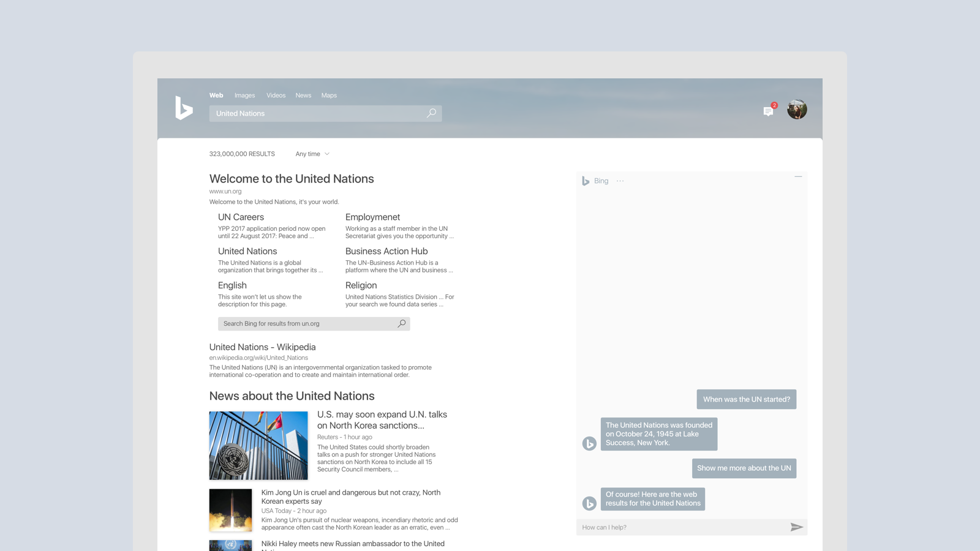This screenshot has width=980, height=551.
Task: Click Bing avatar beside founding date reply
Action: [589, 443]
